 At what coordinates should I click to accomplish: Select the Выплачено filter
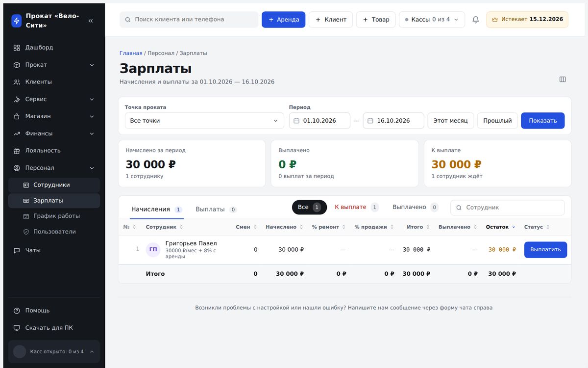tap(415, 207)
